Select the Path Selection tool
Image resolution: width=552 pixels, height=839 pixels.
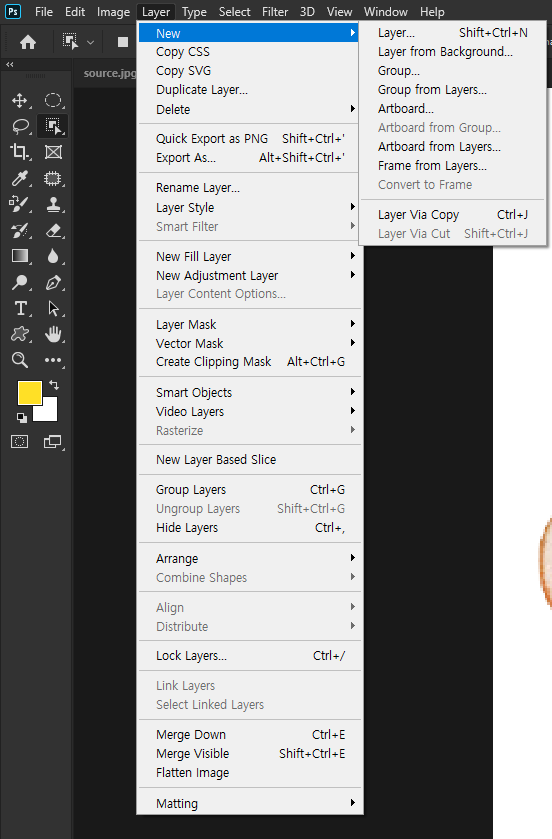52,308
